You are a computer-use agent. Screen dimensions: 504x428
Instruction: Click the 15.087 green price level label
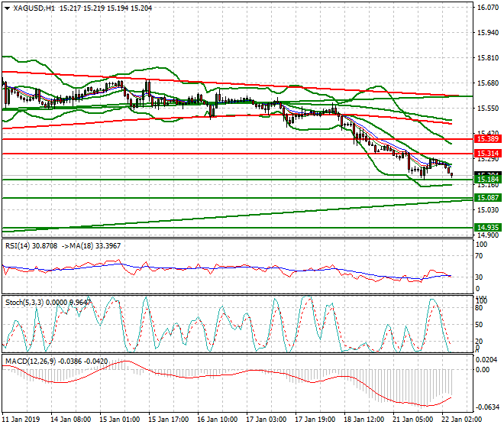(x=488, y=198)
